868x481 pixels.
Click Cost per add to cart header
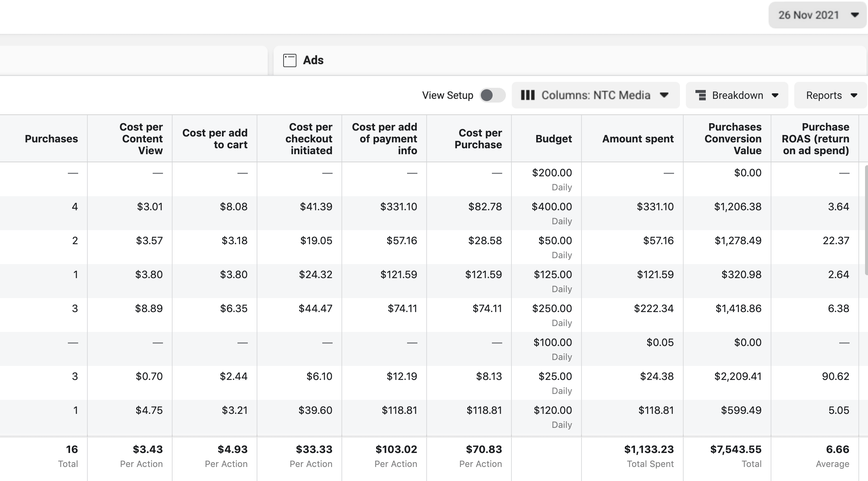(215, 139)
